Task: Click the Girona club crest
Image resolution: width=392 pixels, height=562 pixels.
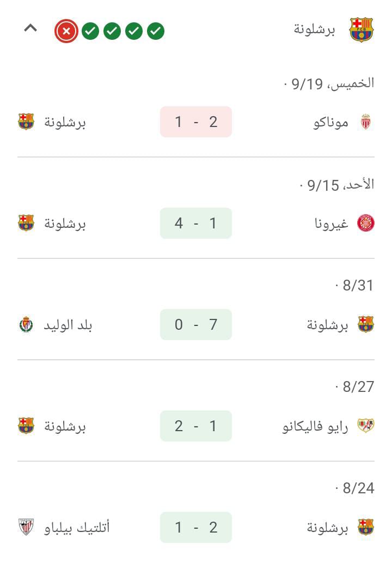Action: point(366,223)
